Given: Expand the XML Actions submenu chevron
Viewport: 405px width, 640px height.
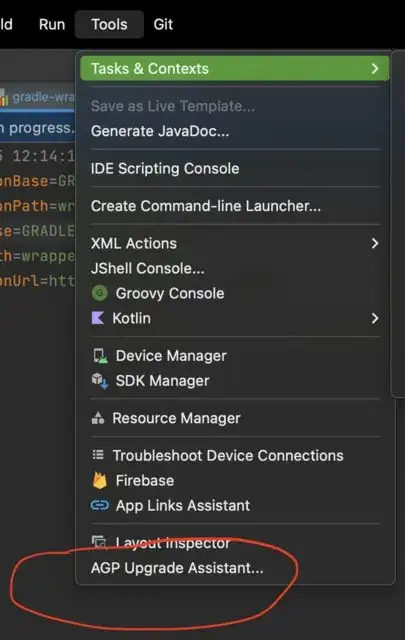Looking at the screenshot, I should coord(375,243).
